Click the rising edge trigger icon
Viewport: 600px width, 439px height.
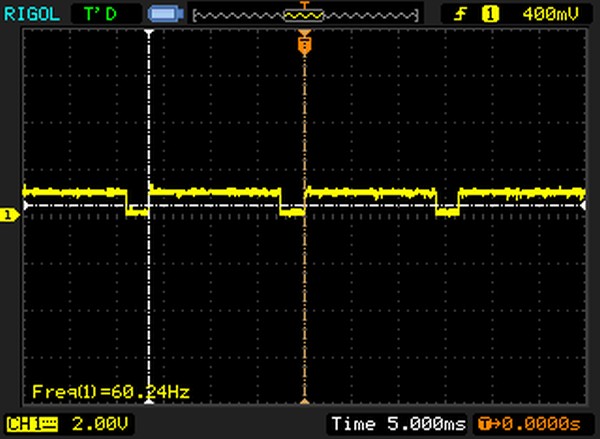pos(462,14)
